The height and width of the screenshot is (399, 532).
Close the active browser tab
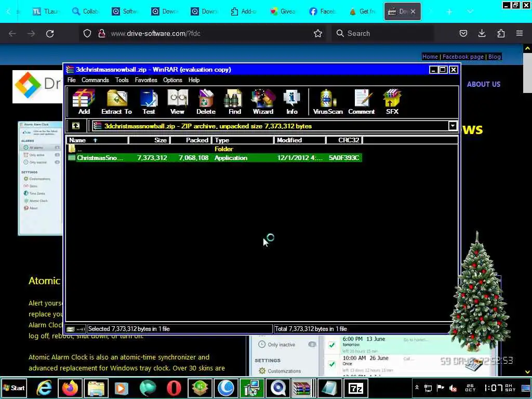tap(413, 11)
